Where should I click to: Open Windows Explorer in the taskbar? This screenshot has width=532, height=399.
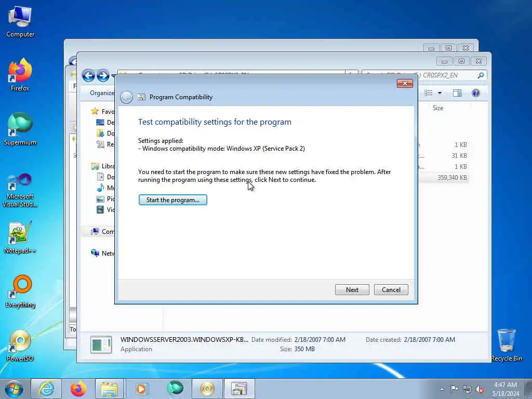click(110, 389)
